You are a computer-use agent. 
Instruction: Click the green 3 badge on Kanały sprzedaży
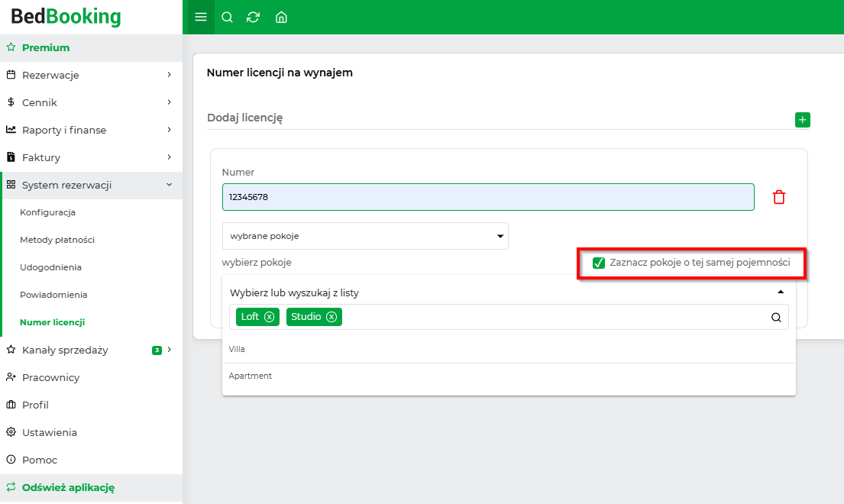157,351
